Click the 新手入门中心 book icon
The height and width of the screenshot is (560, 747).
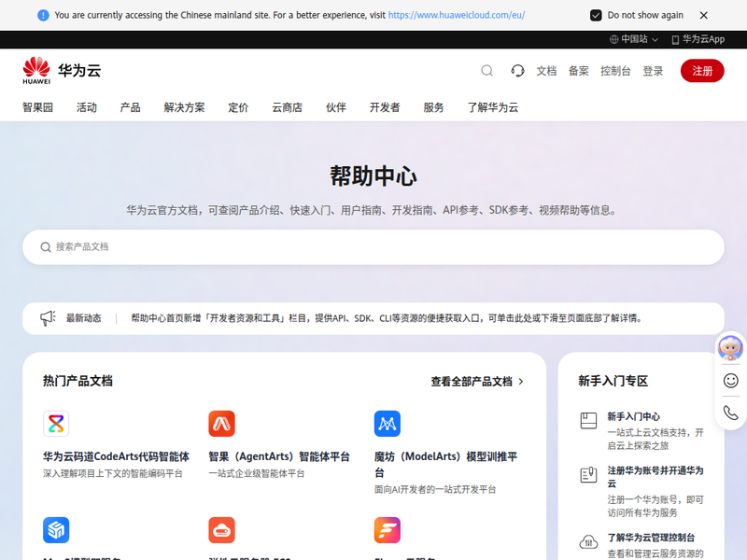(588, 421)
